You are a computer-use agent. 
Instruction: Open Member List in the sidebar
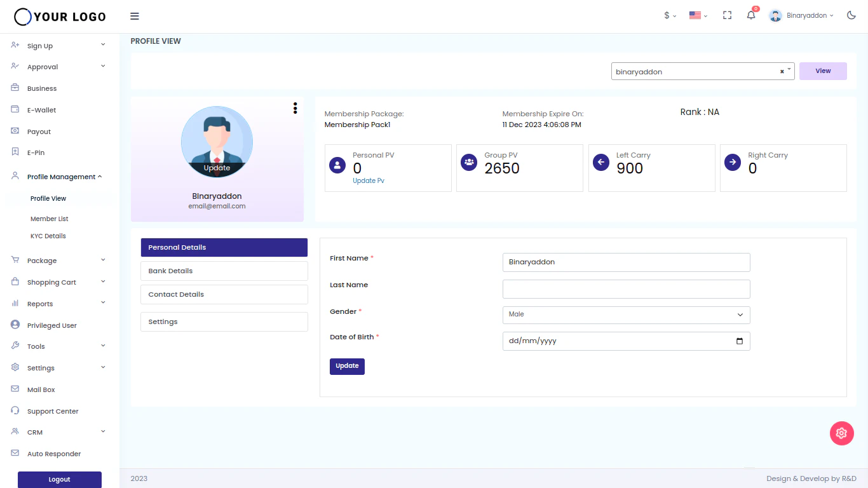click(x=49, y=219)
